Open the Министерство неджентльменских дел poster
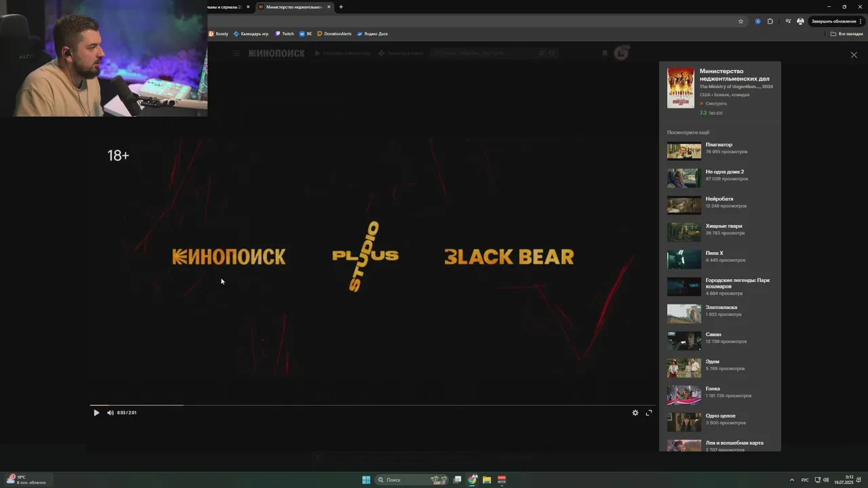Image resolution: width=868 pixels, height=488 pixels. click(x=681, y=88)
